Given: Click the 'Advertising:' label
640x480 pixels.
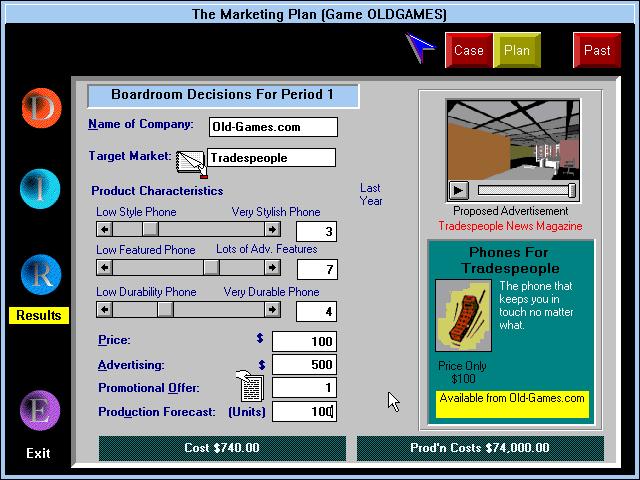Looking at the screenshot, I should point(131,365).
